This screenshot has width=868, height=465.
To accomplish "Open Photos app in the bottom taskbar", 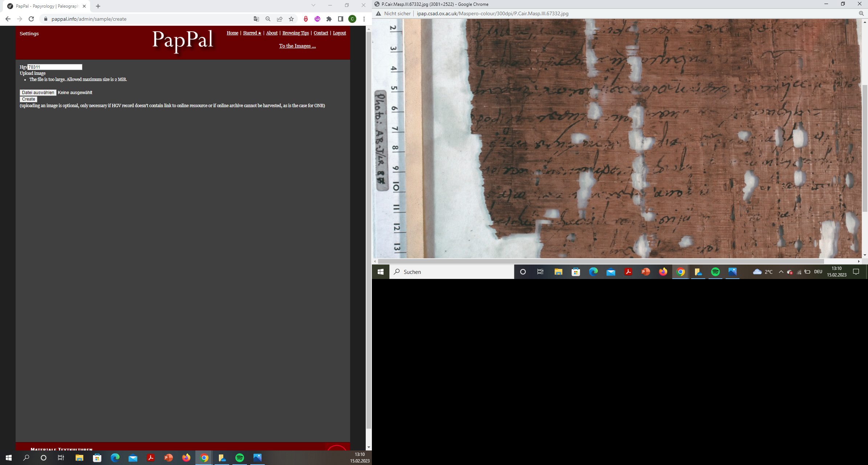I will point(257,458).
